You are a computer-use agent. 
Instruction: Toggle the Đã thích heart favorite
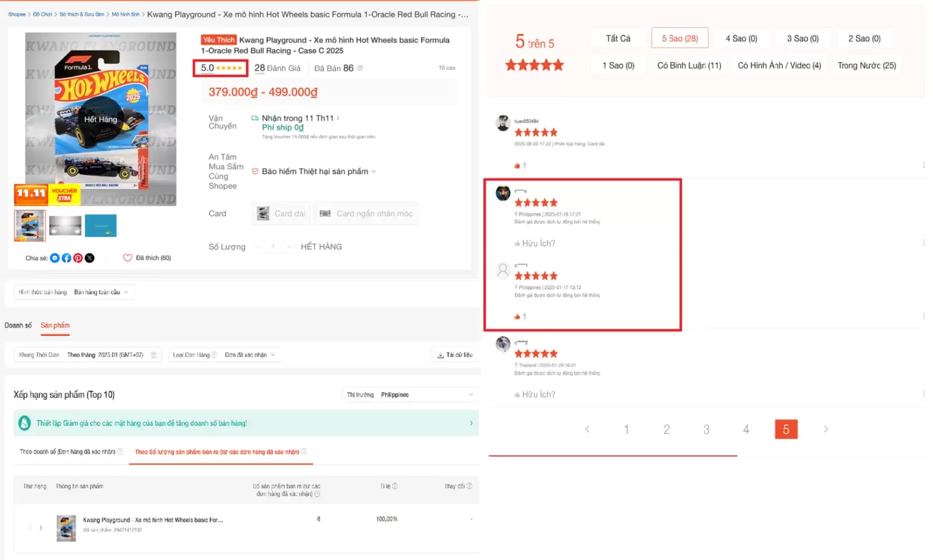click(x=128, y=258)
